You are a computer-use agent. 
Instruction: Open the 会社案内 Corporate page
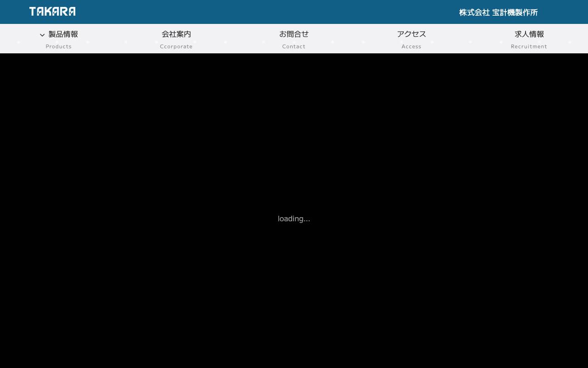176,39
